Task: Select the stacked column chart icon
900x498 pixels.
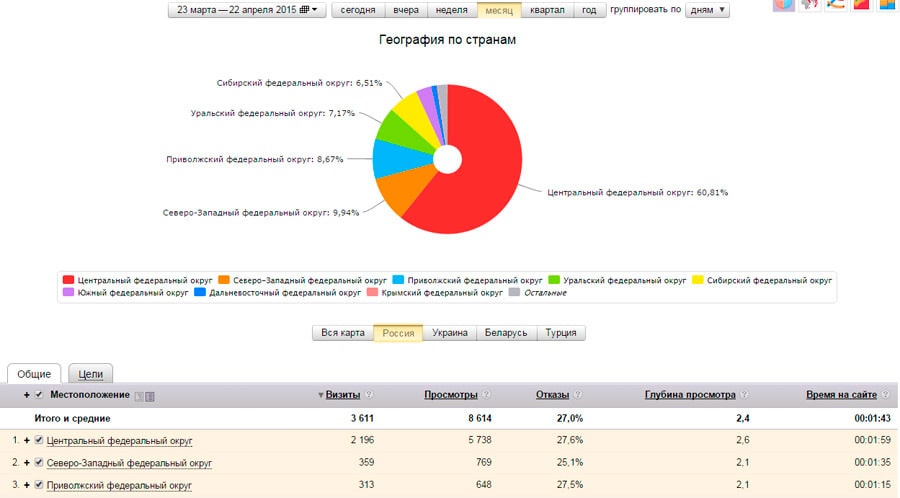Action: point(887,4)
